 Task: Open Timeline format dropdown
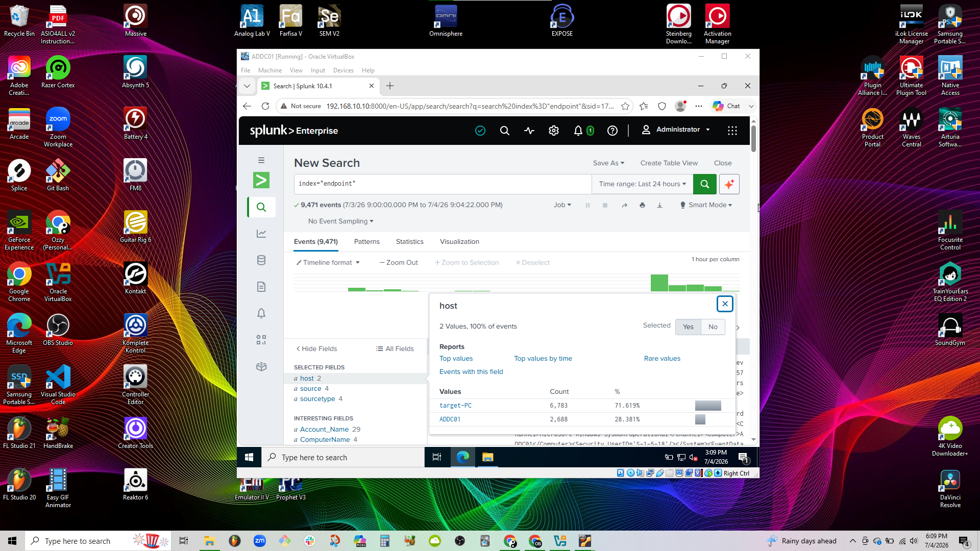(328, 263)
